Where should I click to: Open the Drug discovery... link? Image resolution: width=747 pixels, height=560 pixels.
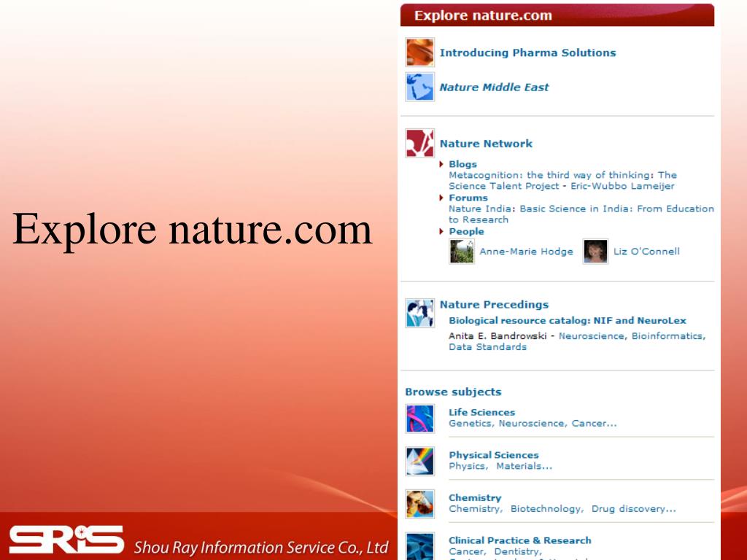[634, 509]
